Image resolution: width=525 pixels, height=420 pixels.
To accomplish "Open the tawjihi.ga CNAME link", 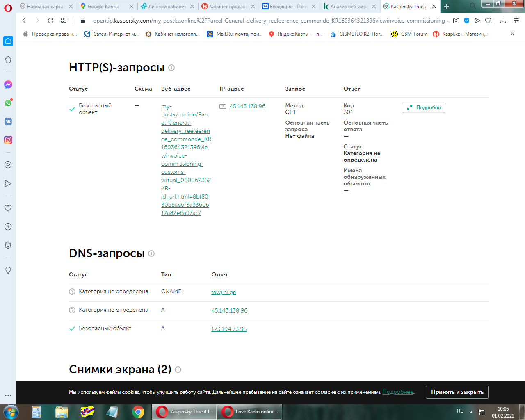I will [224, 292].
